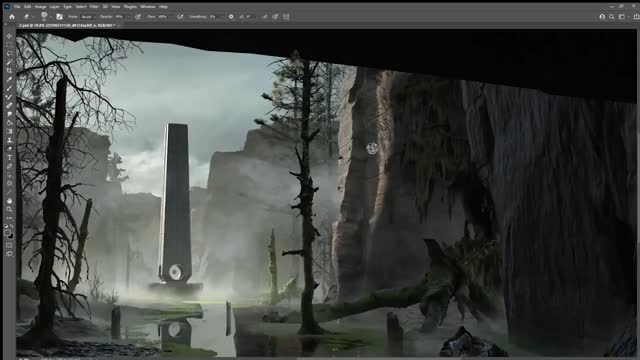This screenshot has width=640, height=360.
Task: Open the Eraser tool preset picker
Action: click(x=28, y=17)
